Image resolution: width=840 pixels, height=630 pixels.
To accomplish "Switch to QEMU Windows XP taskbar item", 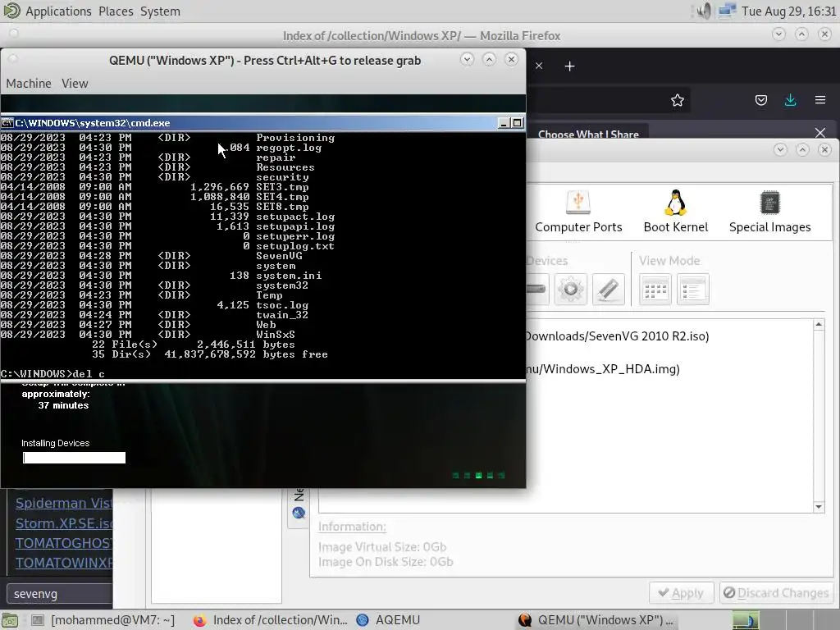I will pos(596,620).
